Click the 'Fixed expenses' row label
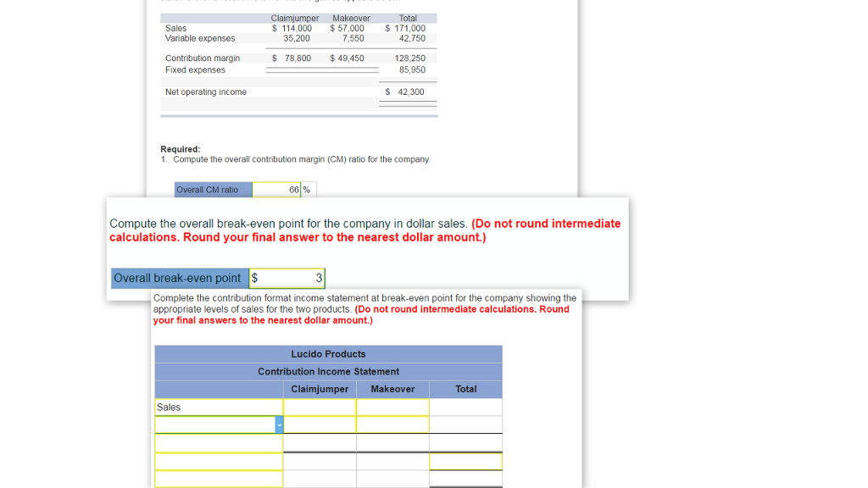Image resolution: width=868 pixels, height=488 pixels. click(x=196, y=69)
